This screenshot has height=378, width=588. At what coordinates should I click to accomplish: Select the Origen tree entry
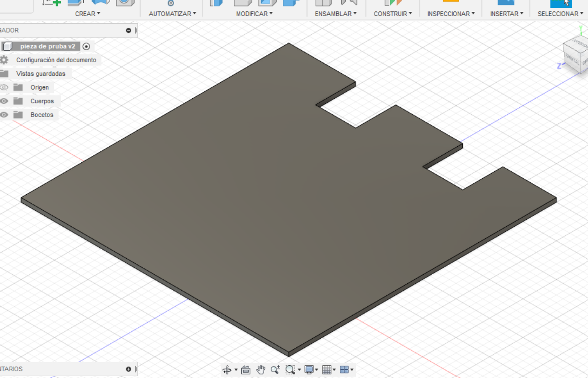tap(40, 87)
